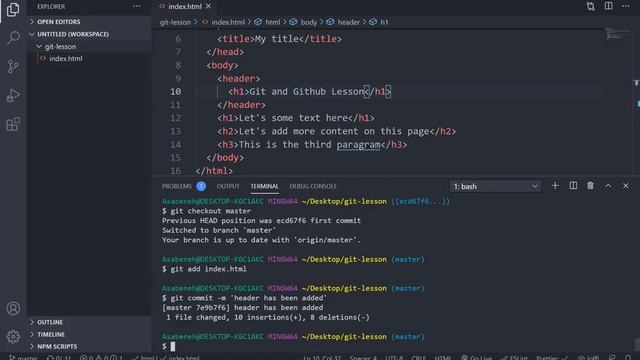Image resolution: width=640 pixels, height=360 pixels.
Task: Expand the Outline section
Action: point(89,322)
